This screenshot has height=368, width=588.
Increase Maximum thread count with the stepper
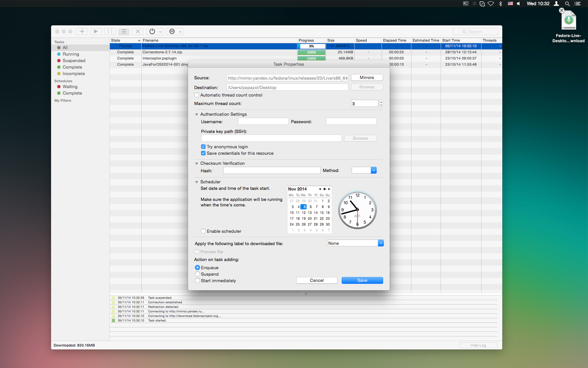coord(381,102)
